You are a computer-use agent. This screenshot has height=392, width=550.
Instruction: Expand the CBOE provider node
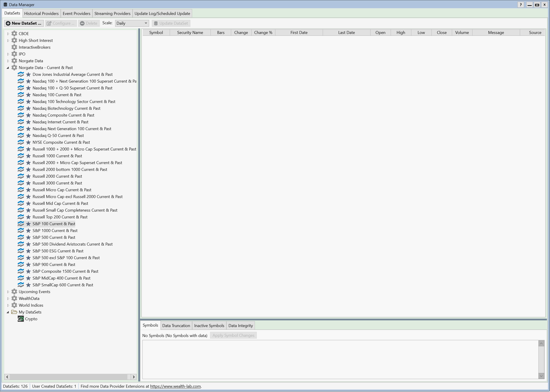tap(8, 33)
